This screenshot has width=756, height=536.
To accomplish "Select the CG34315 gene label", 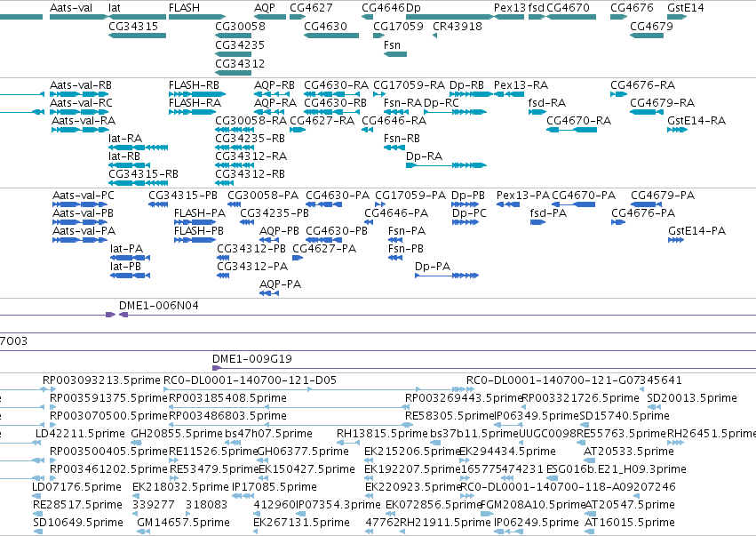I will (133, 26).
